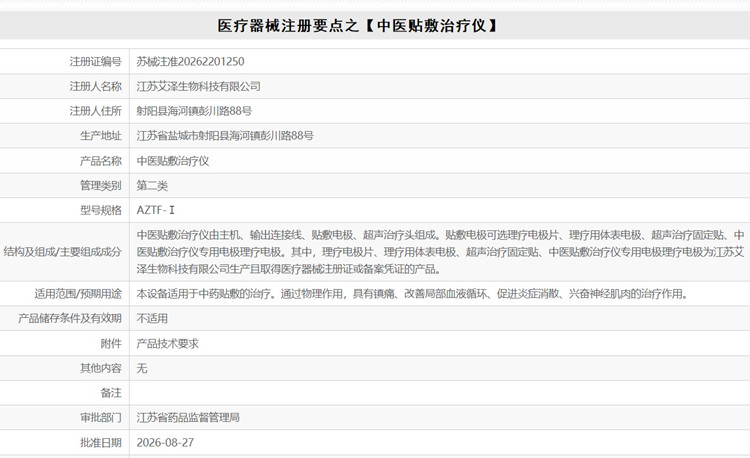
Task: Click the structure and composition description text
Action: (440, 252)
